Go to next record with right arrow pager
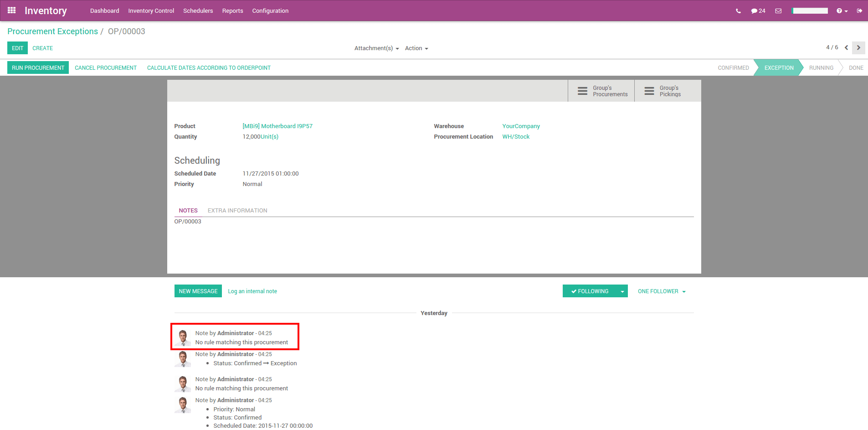The height and width of the screenshot is (430, 868). [858, 47]
